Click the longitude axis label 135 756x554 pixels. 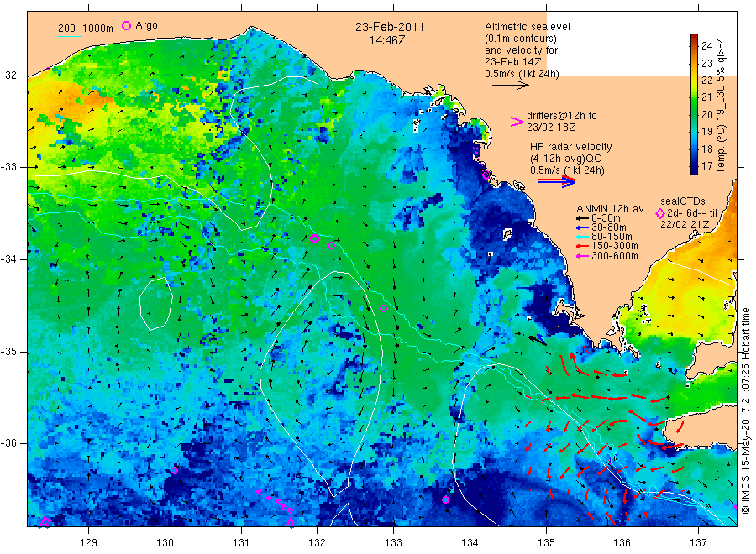tap(546, 543)
